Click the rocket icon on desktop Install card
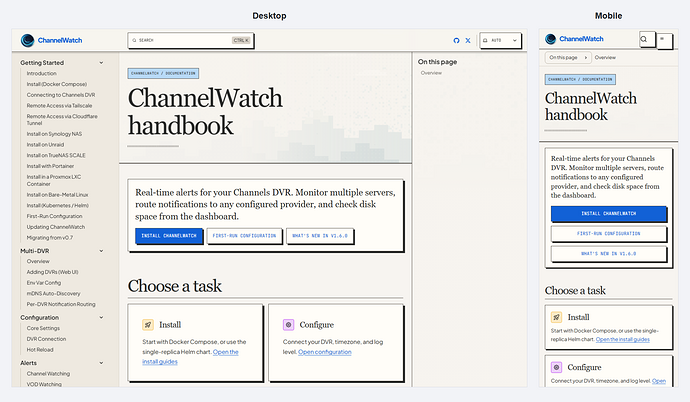 148,325
